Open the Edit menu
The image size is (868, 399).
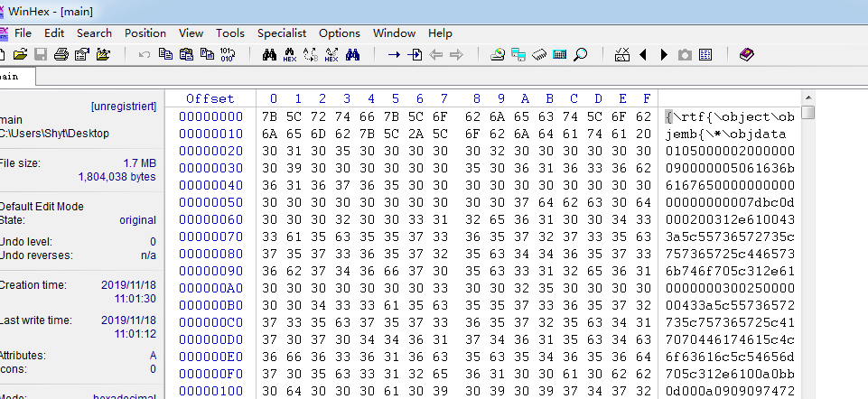click(x=54, y=33)
